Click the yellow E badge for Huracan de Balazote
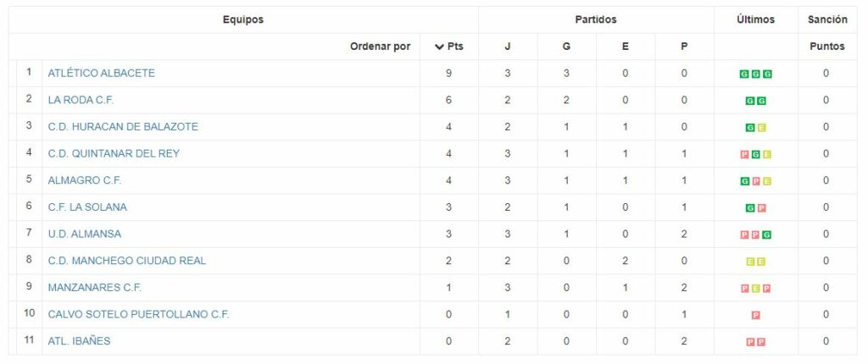Image resolution: width=868 pixels, height=364 pixels. point(761,128)
